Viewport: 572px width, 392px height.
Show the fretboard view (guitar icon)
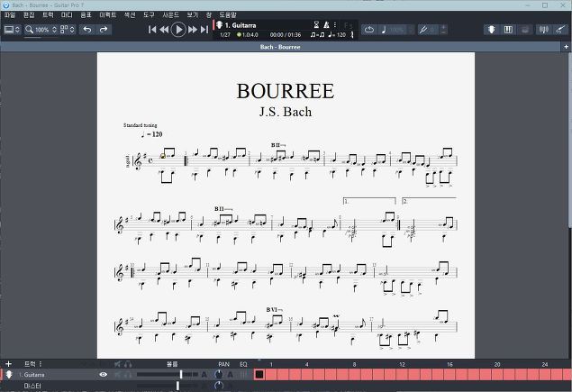(x=492, y=30)
